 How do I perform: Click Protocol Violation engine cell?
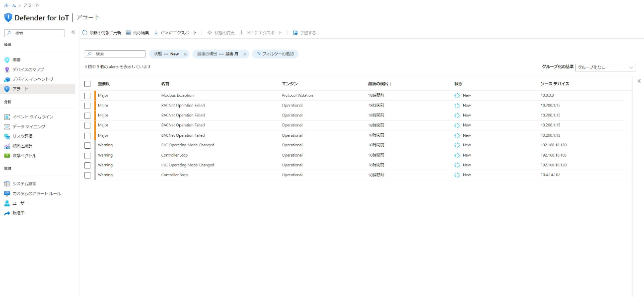pyautogui.click(x=297, y=95)
